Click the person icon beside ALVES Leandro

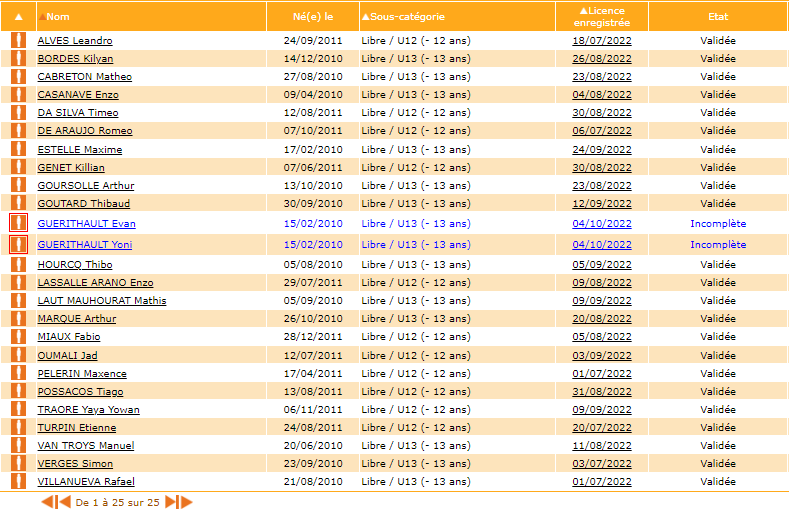(x=18, y=40)
